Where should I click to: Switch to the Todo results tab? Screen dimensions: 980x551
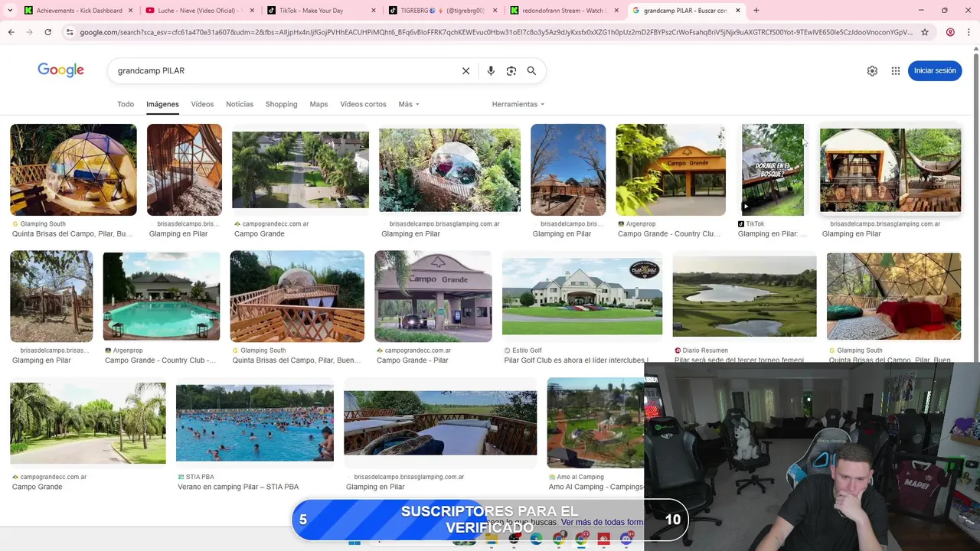(x=126, y=104)
